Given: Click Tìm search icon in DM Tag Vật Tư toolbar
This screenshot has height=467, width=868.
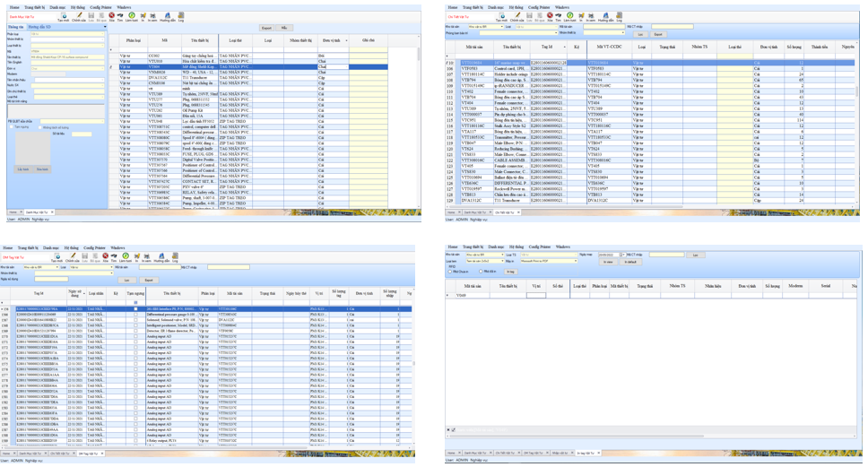Looking at the screenshot, I should (x=115, y=256).
